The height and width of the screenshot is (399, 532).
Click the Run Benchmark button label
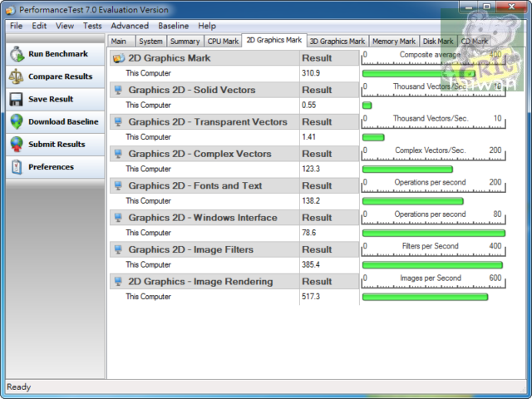pos(58,54)
